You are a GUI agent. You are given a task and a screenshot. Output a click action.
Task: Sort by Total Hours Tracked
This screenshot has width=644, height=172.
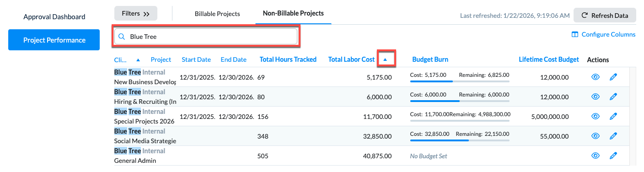click(288, 59)
